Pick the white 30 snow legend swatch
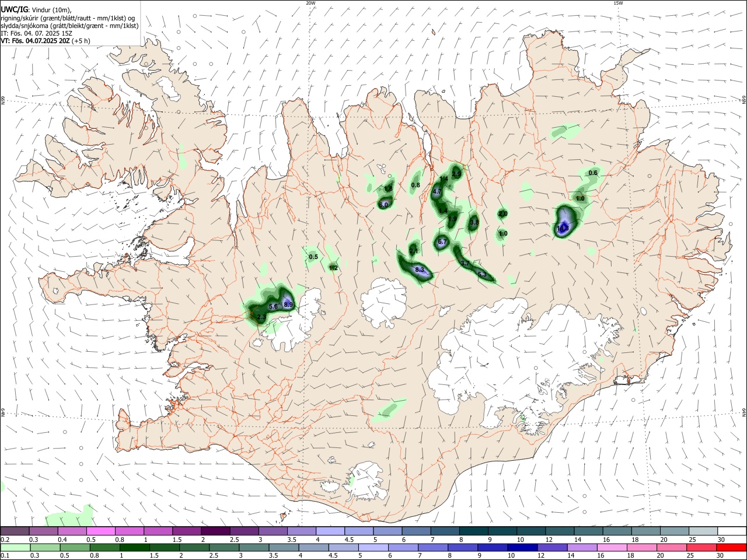The height and width of the screenshot is (560, 747). pyautogui.click(x=732, y=531)
